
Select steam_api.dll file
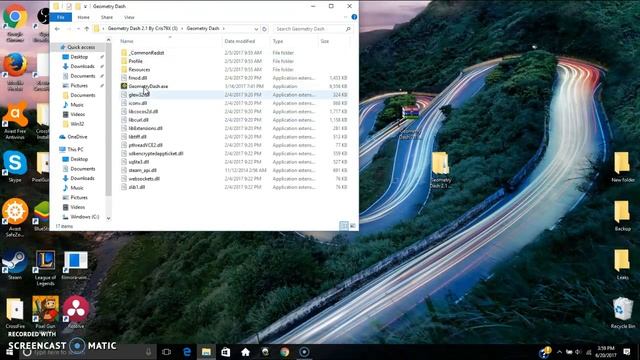tap(142, 170)
